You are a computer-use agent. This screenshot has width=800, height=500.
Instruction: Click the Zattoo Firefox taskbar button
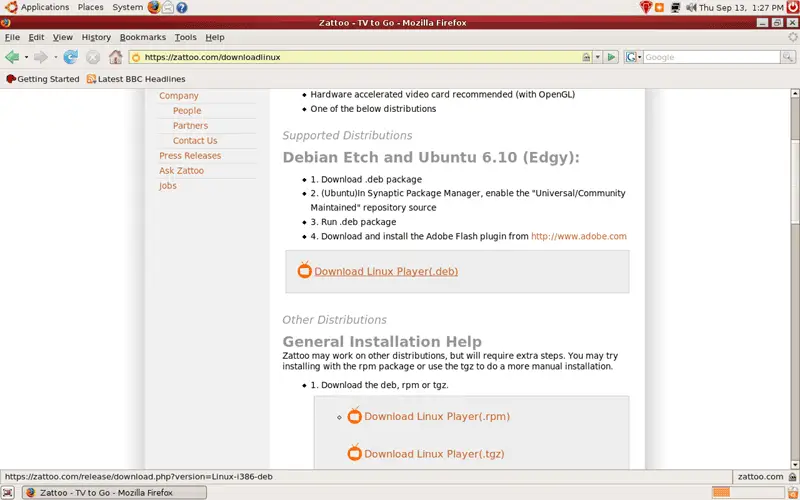coord(115,492)
